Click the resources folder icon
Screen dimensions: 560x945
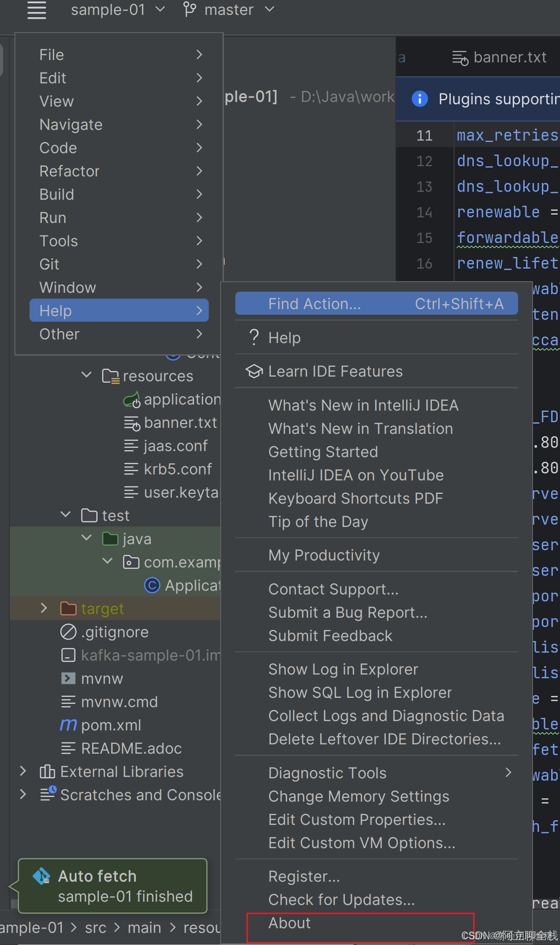(x=111, y=376)
